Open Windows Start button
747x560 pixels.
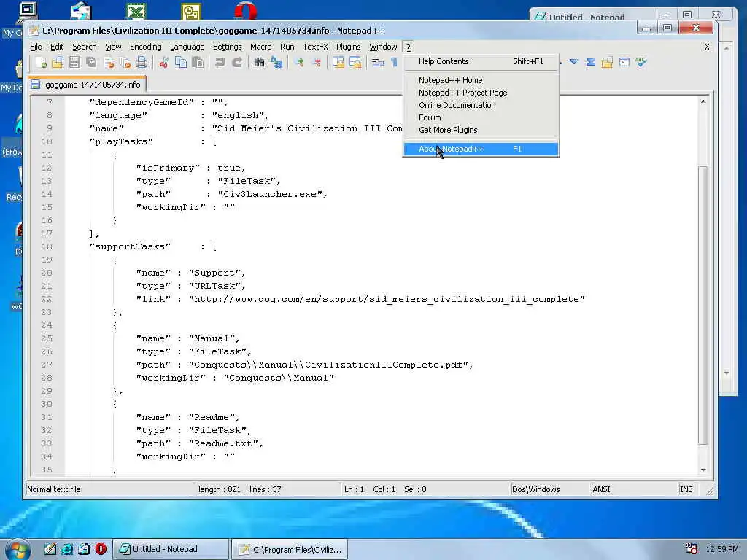(18, 550)
